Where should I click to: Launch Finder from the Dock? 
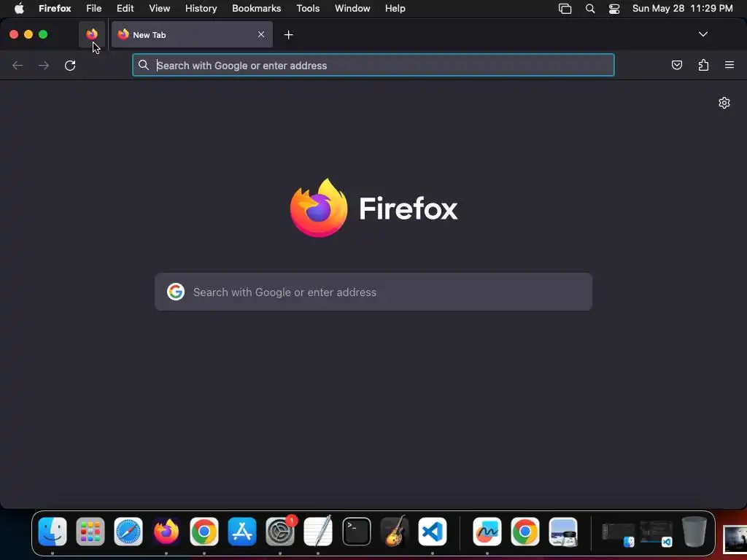pos(53,532)
